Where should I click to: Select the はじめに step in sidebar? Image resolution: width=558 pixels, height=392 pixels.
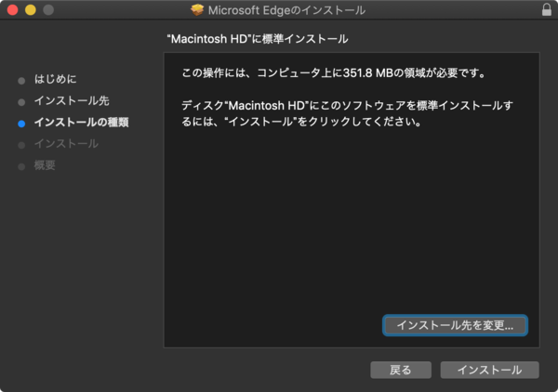pos(55,79)
